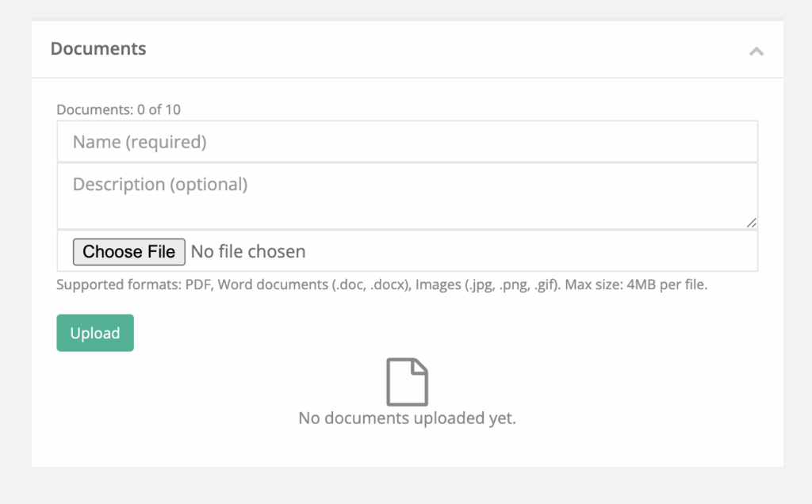
Task: Select the Documents panel heading text
Action: (x=98, y=49)
